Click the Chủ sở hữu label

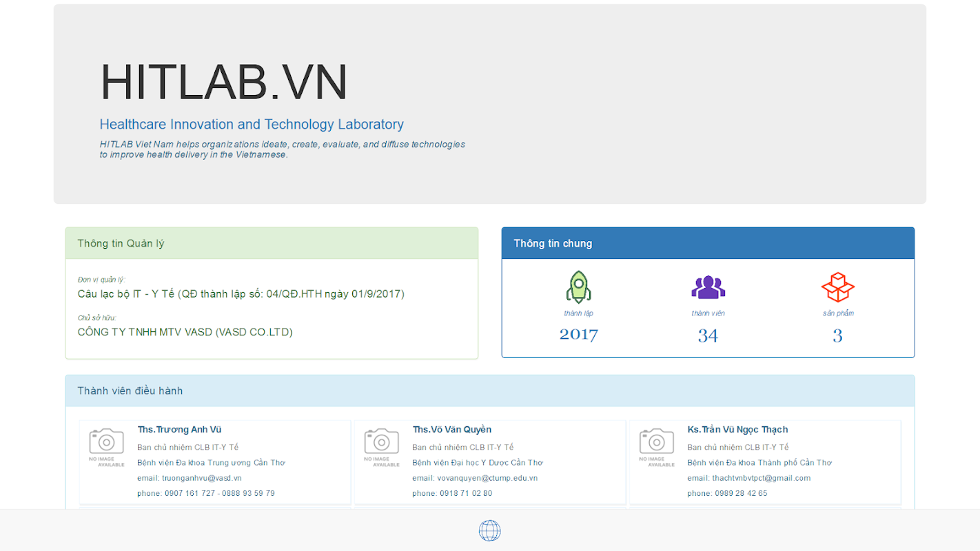coord(96,318)
